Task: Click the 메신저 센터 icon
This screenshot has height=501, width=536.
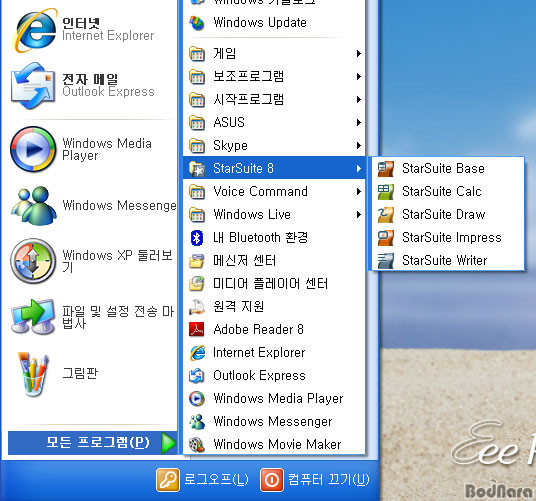Action: coord(197,261)
